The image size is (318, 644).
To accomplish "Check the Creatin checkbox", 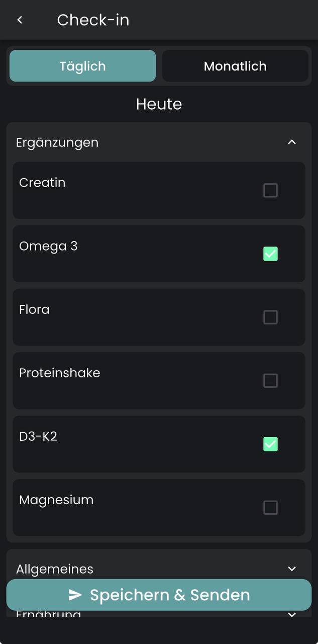I will [270, 190].
